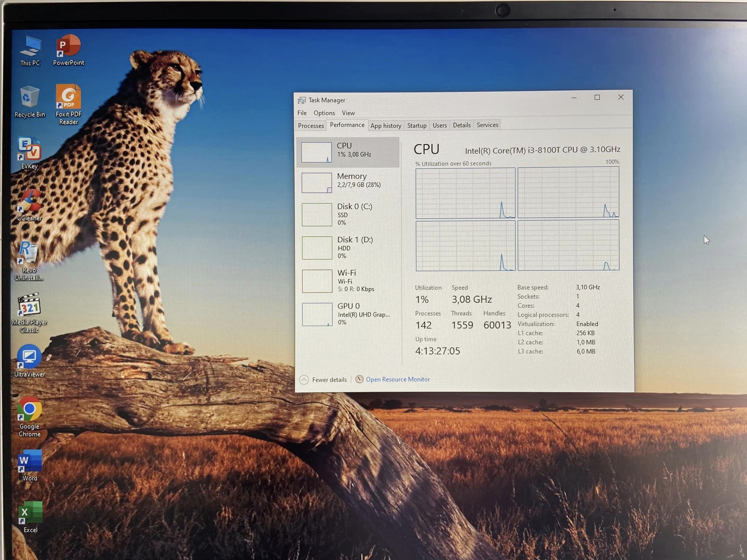Click the L3 cache '6,0 MB' value
The image size is (747, 560).
(586, 351)
